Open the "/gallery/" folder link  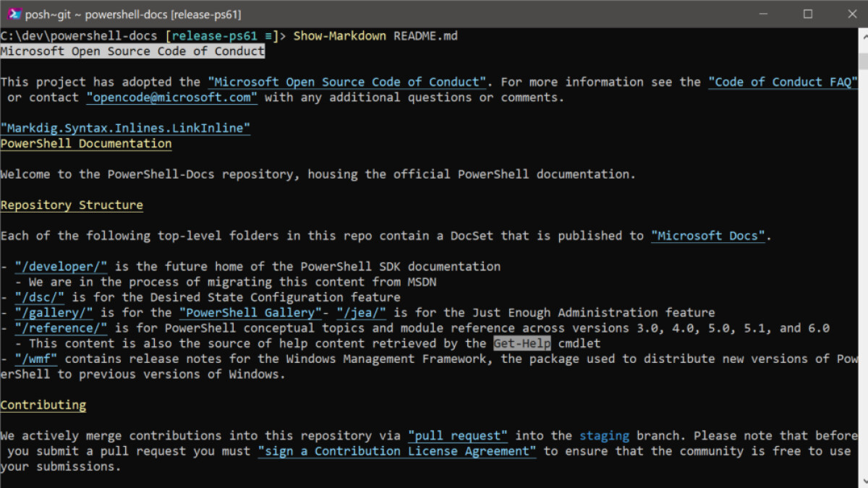click(54, 313)
